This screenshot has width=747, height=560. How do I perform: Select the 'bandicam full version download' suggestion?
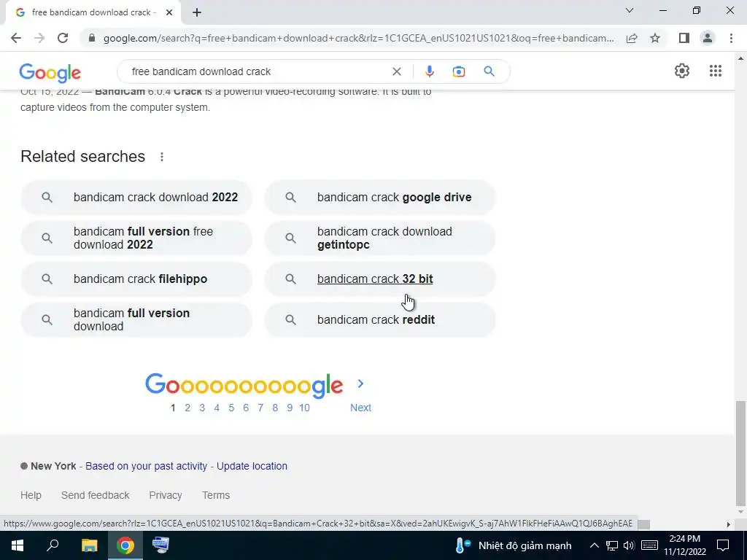(136, 320)
